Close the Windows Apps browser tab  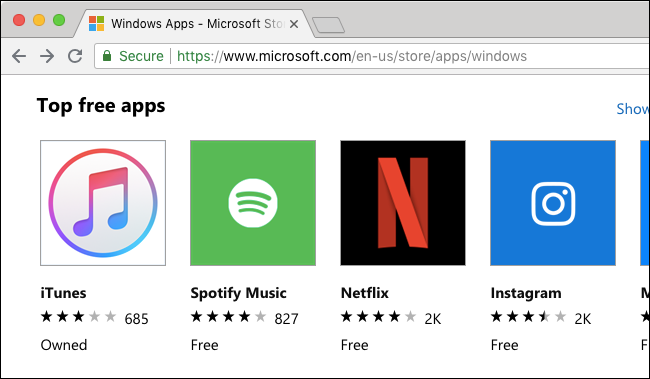(294, 24)
